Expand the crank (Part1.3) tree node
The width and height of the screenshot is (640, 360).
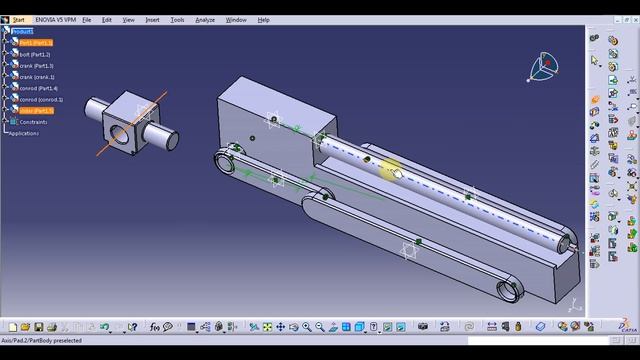coord(5,64)
